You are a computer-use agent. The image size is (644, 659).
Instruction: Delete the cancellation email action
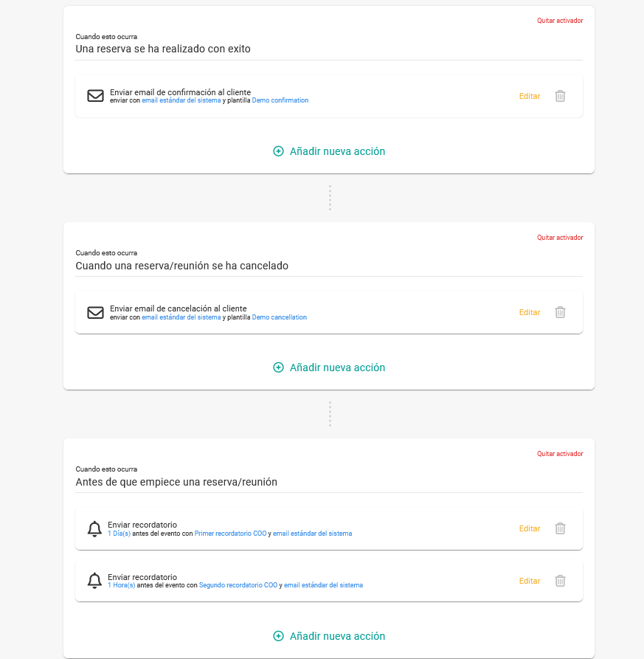(560, 312)
